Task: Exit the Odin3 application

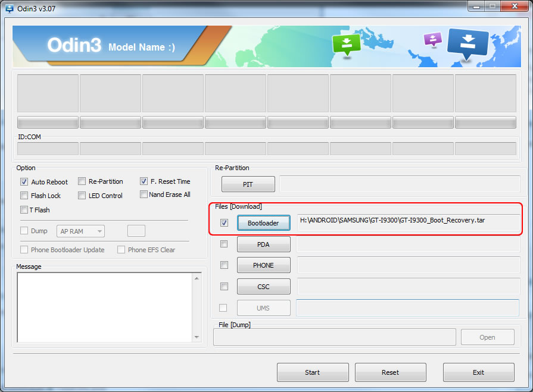Action: (x=478, y=372)
